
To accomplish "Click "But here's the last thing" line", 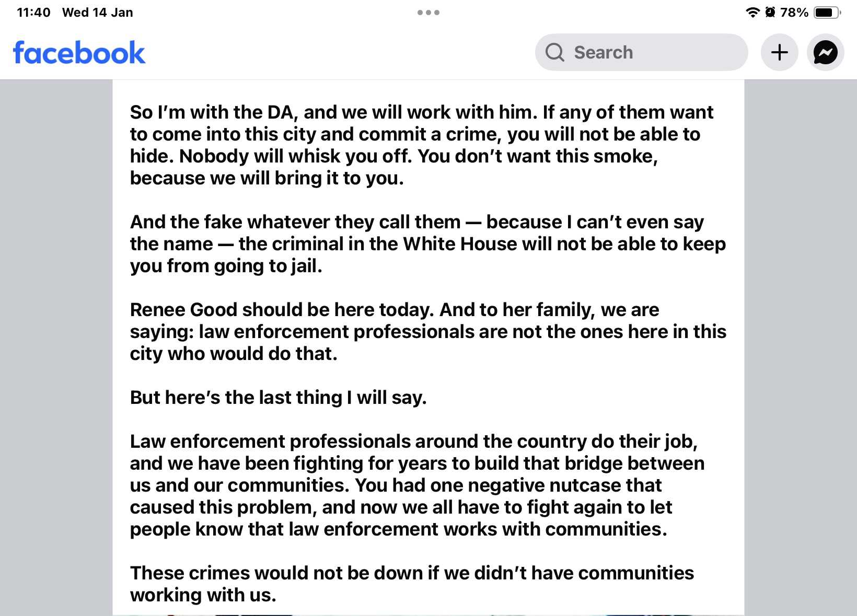I will point(278,398).
